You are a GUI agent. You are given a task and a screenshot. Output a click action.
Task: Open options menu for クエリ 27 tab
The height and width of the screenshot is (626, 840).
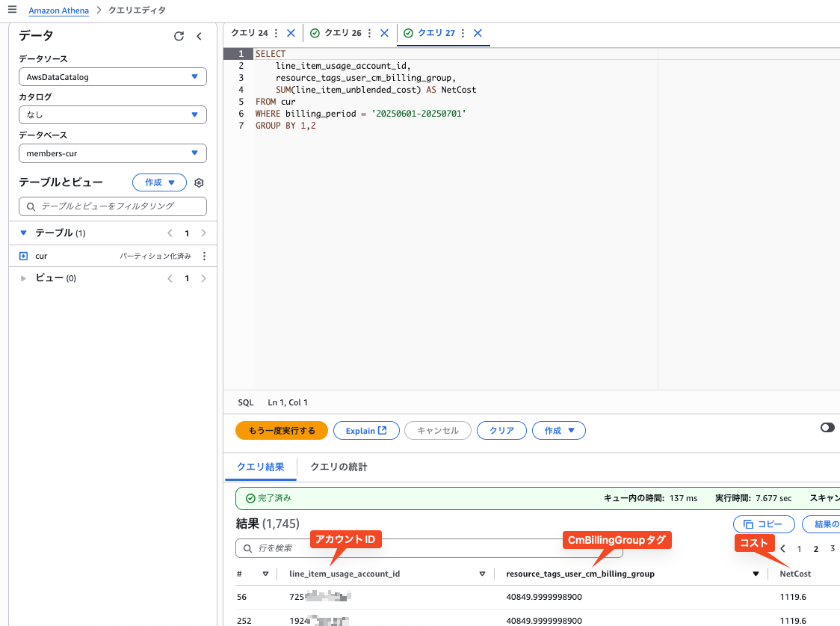coord(463,33)
